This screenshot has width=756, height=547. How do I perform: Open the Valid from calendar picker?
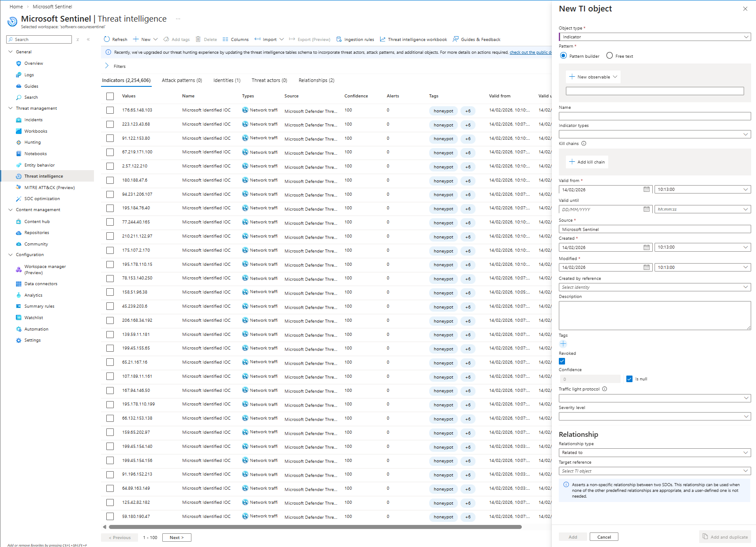click(646, 190)
